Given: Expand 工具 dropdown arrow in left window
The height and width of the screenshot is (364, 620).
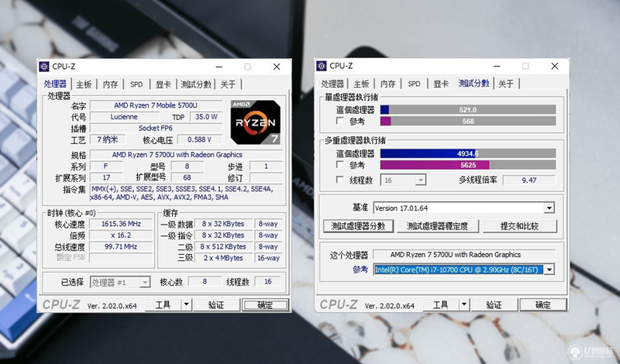Looking at the screenshot, I should tap(186, 304).
